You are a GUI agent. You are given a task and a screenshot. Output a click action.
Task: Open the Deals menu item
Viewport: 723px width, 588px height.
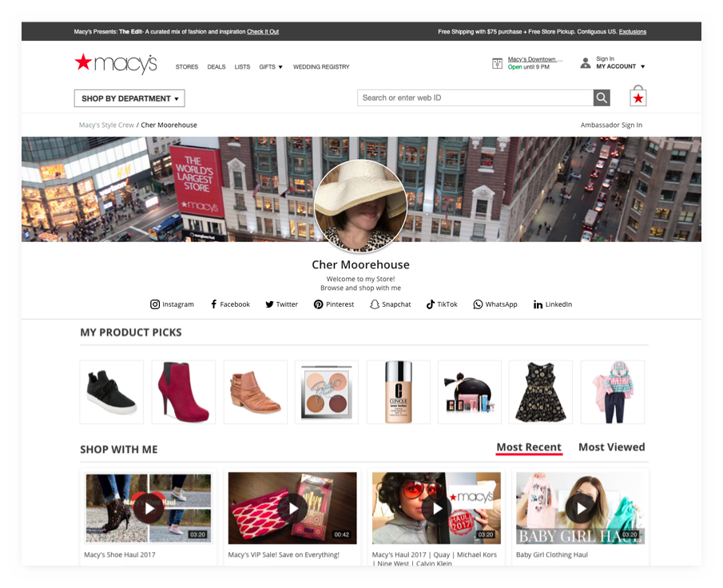point(217,67)
